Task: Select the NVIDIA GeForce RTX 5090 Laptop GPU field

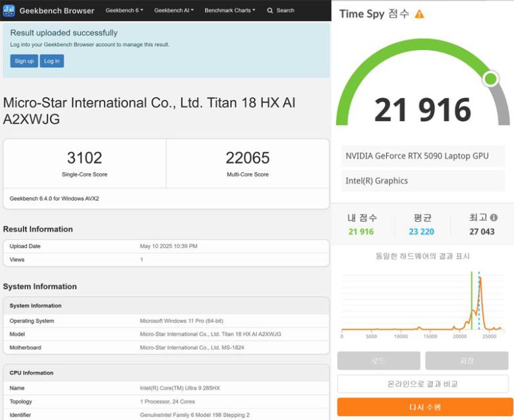Action: tap(422, 156)
